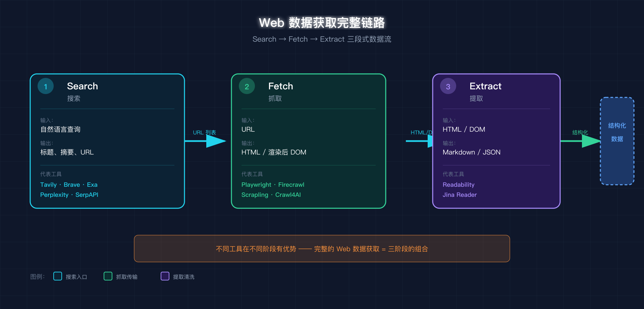Click the title Web 数据获取完整链路
The height and width of the screenshot is (309, 644).
(322, 23)
